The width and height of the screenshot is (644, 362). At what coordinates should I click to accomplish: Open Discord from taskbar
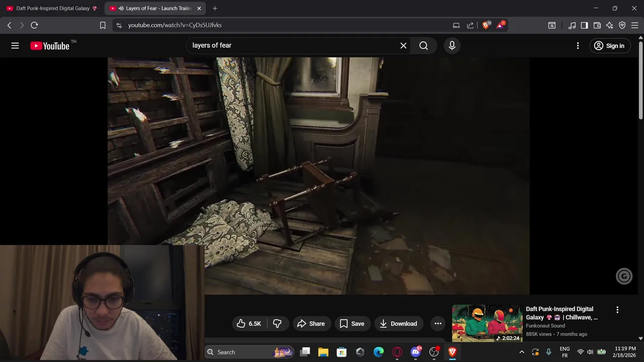pyautogui.click(x=416, y=352)
